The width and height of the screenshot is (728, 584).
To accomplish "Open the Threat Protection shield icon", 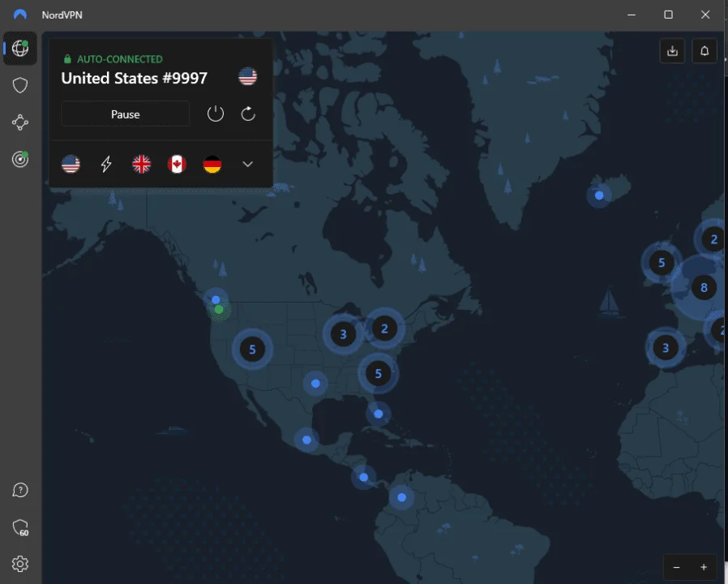I will [x=20, y=85].
